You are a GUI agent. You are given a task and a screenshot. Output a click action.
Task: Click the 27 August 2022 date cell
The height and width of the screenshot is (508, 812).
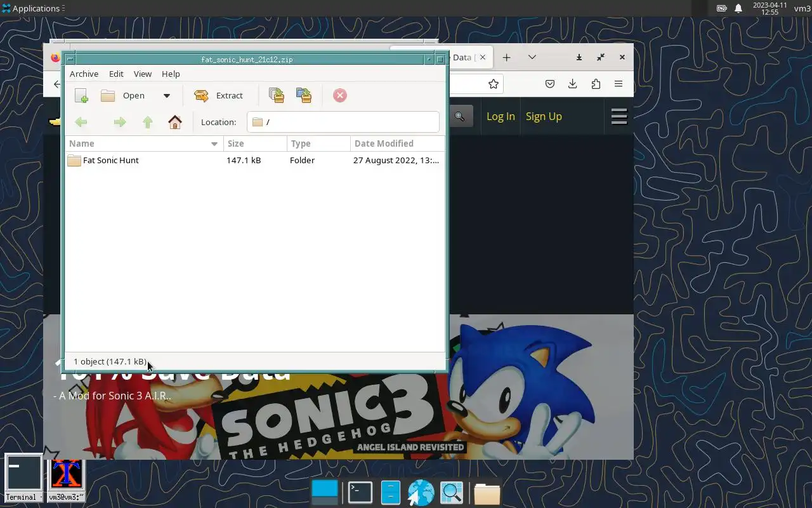[396, 161]
